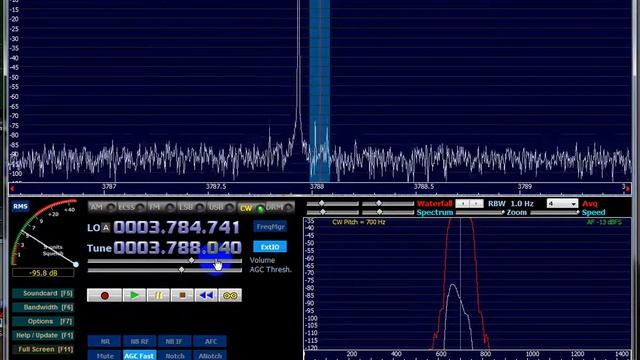Screen dimensions: 640x360
Task: Stop with the brown square button
Action: [x=182, y=295]
